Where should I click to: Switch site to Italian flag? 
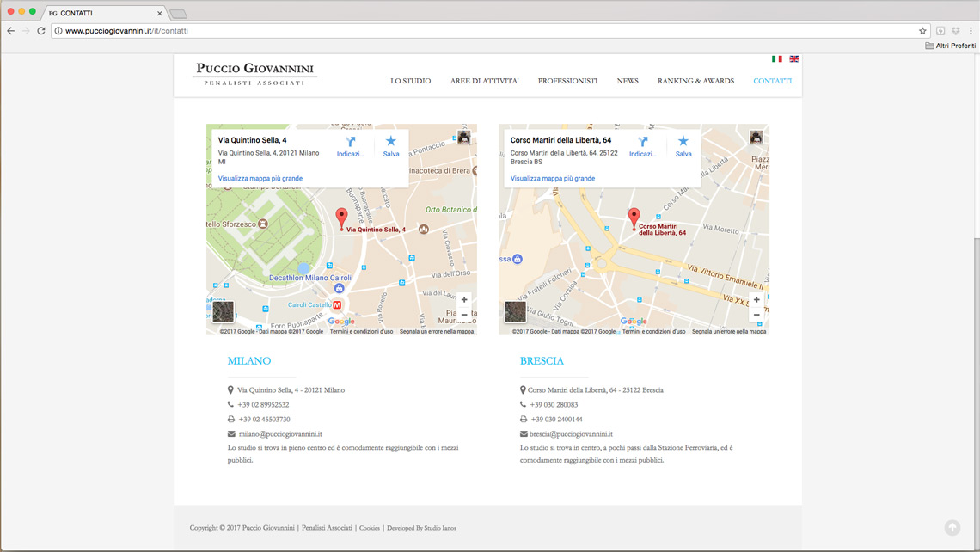pos(777,58)
